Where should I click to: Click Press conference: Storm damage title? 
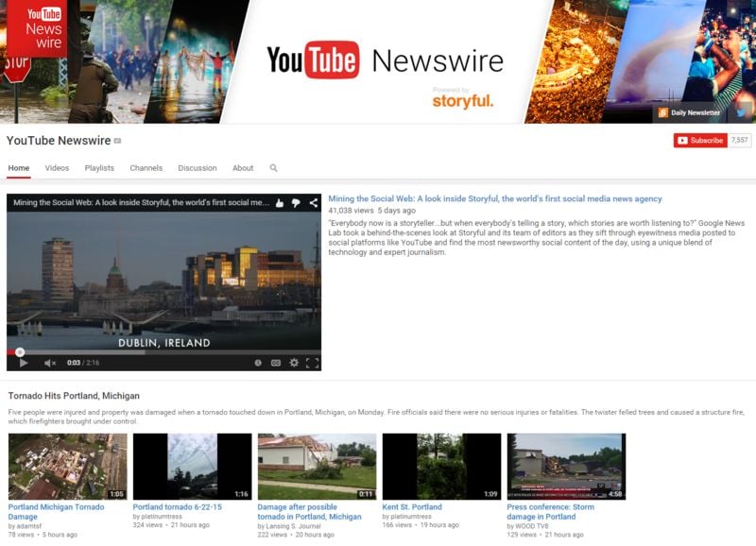(551, 512)
